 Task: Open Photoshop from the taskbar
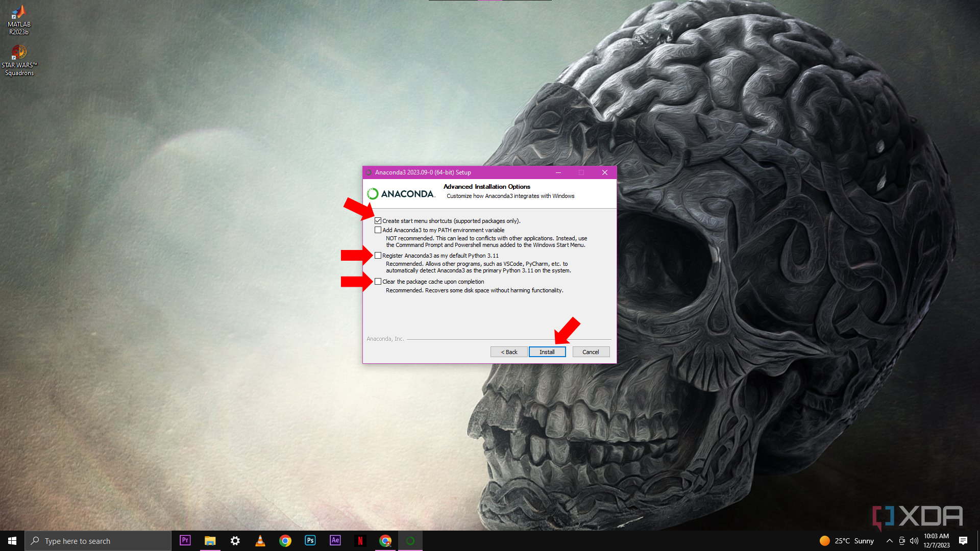pyautogui.click(x=310, y=541)
